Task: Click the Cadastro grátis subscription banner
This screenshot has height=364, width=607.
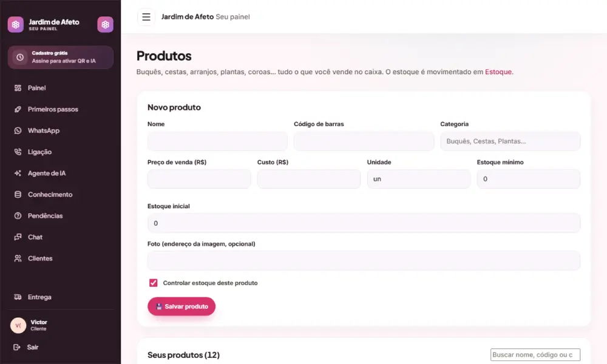Action: (60, 57)
